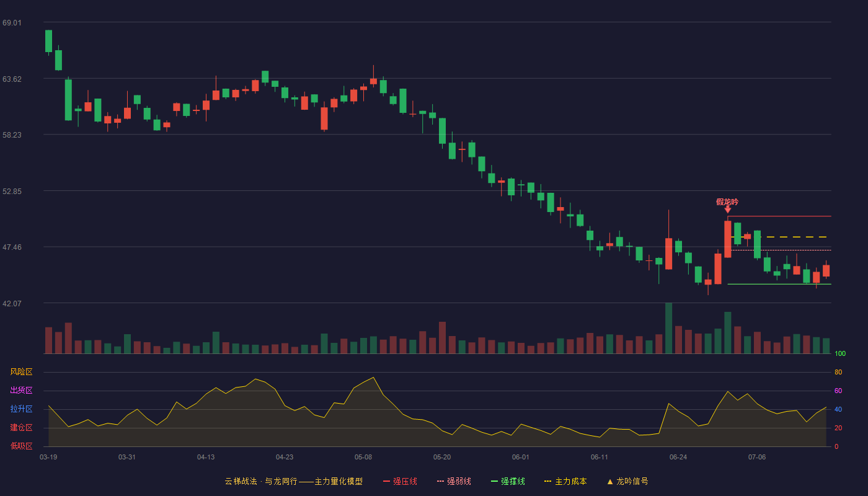Click the 假龙吟 label text
This screenshot has height=496, width=868.
pos(727,201)
